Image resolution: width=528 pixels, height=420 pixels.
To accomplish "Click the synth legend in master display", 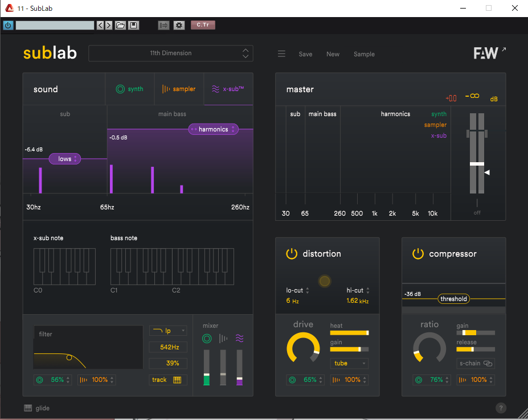I will click(439, 114).
